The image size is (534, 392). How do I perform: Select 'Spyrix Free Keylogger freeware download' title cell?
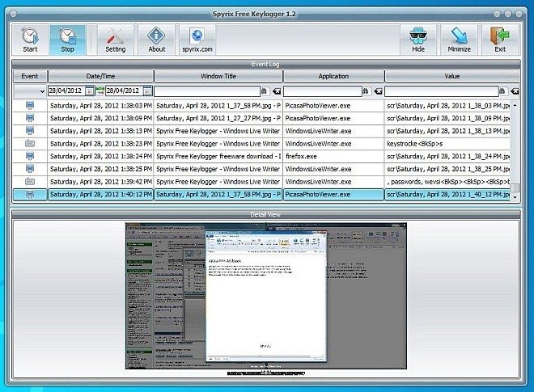(x=218, y=156)
